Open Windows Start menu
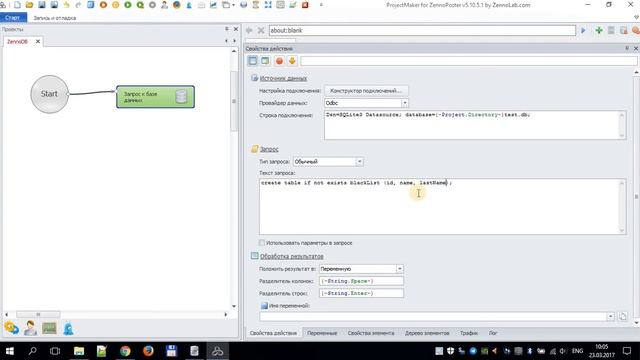This screenshot has width=640, height=360. [x=10, y=351]
